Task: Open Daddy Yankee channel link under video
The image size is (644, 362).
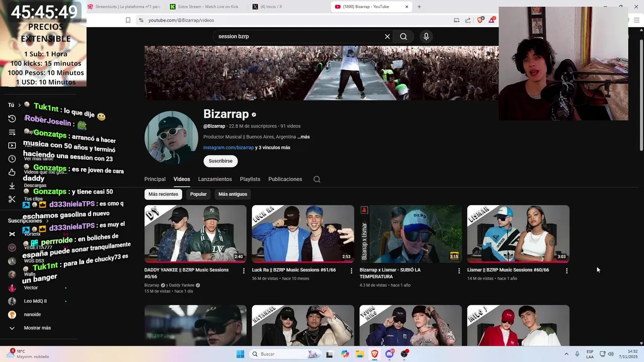Action: pos(181,285)
